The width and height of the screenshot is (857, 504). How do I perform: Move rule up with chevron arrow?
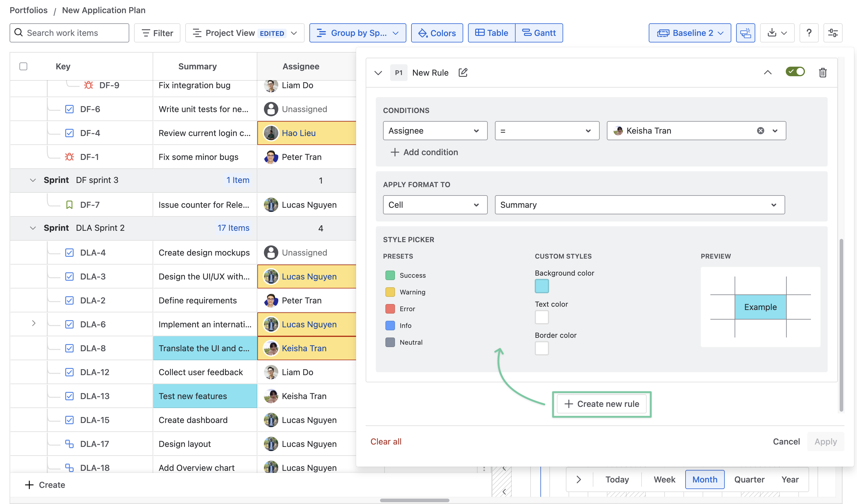pyautogui.click(x=768, y=72)
